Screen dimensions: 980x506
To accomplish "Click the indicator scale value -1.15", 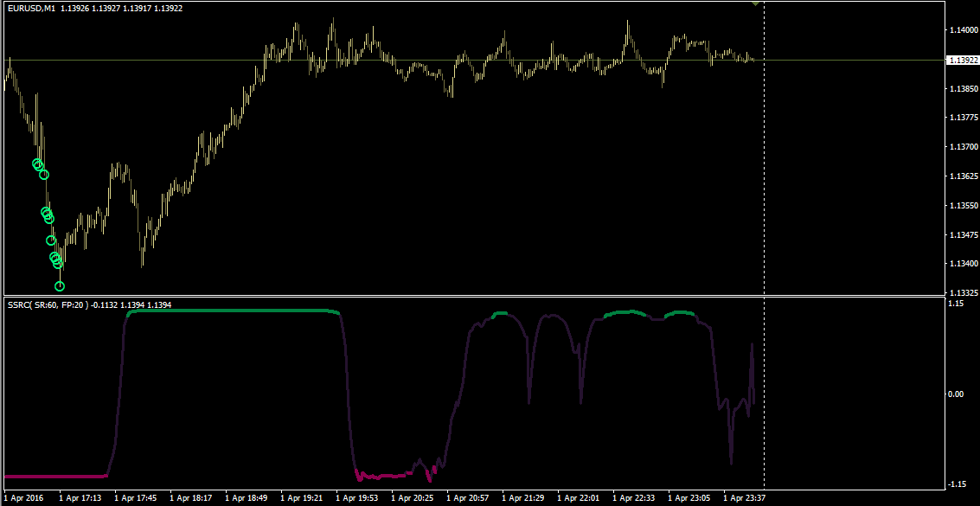I will (x=956, y=484).
